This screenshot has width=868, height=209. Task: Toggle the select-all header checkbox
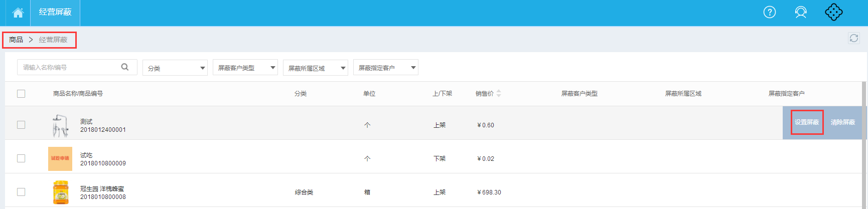pyautogui.click(x=21, y=94)
